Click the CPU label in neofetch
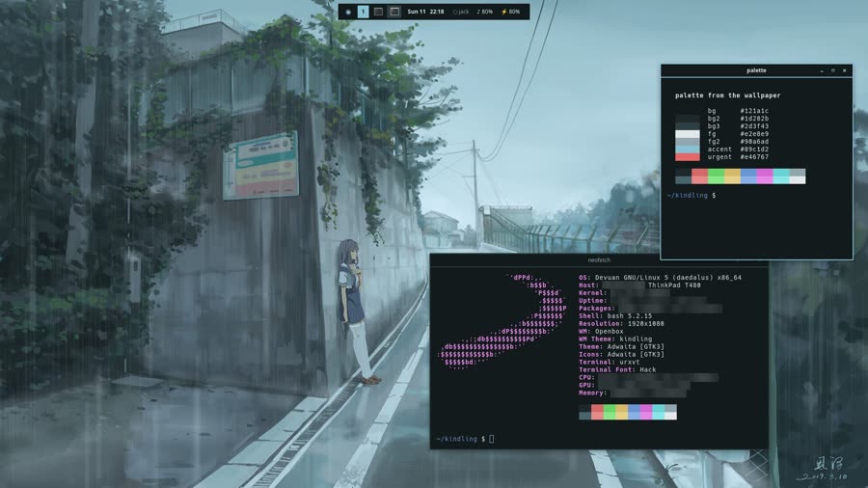Viewport: 868px width, 488px height. click(x=585, y=378)
